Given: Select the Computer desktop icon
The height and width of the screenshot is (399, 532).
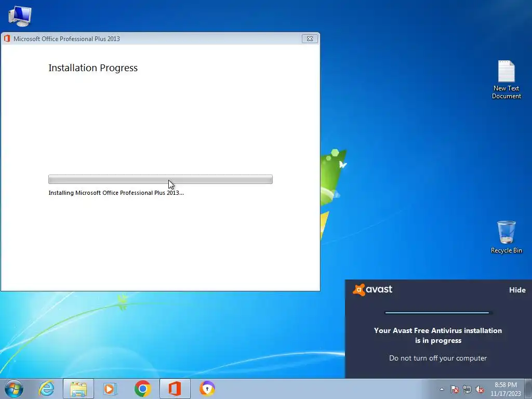Looking at the screenshot, I should tap(20, 16).
